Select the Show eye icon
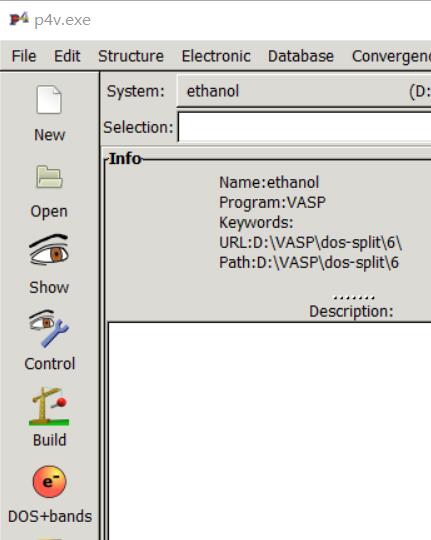 (x=49, y=250)
